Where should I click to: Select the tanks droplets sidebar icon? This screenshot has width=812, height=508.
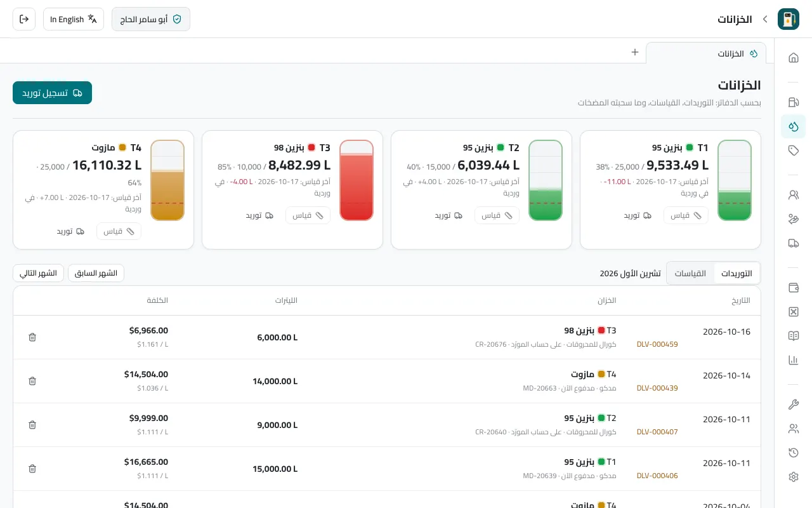coord(793,126)
